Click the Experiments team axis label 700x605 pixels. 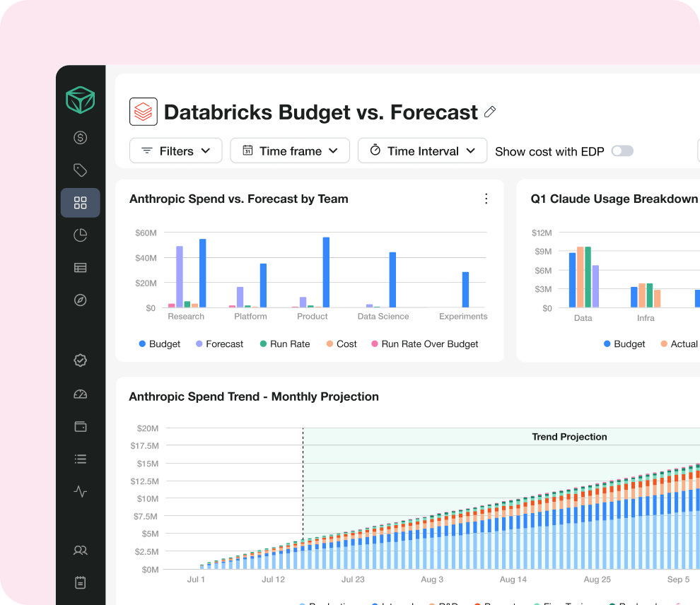pos(463,317)
